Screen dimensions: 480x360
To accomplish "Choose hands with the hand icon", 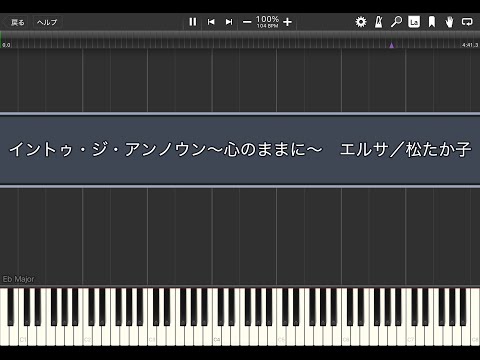I will tap(449, 22).
